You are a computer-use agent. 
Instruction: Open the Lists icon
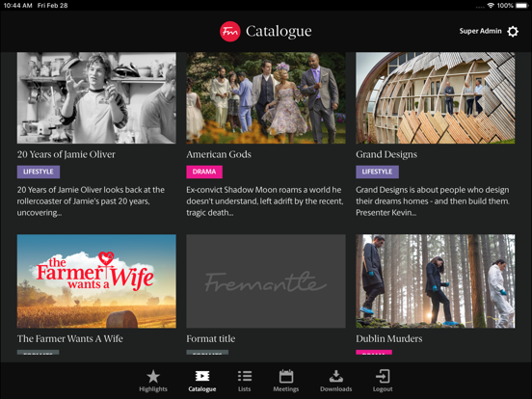(244, 376)
